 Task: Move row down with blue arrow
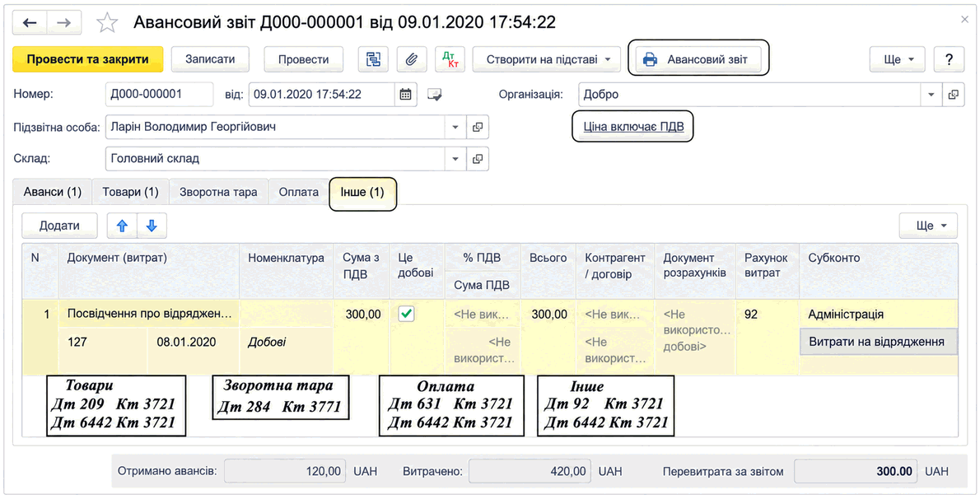(152, 226)
